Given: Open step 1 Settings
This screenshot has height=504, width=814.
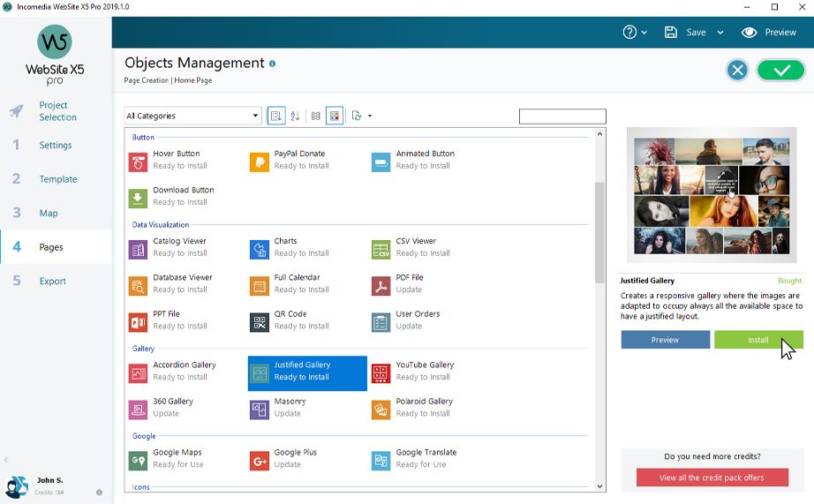Looking at the screenshot, I should [x=56, y=145].
